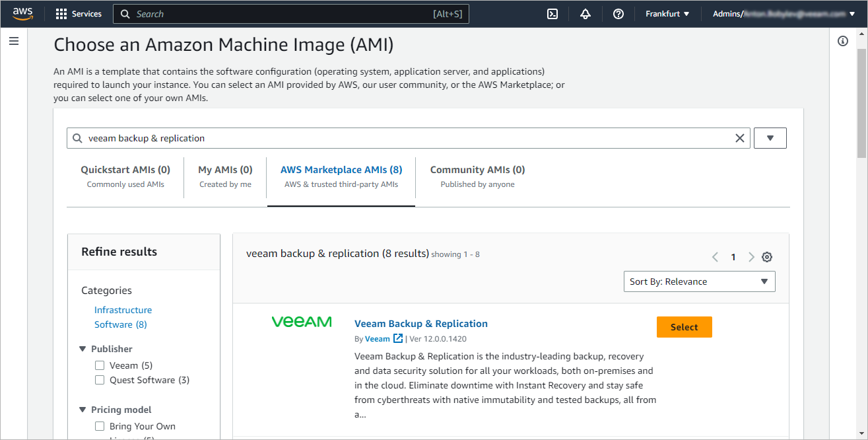Click the AWS logo home icon

click(22, 14)
